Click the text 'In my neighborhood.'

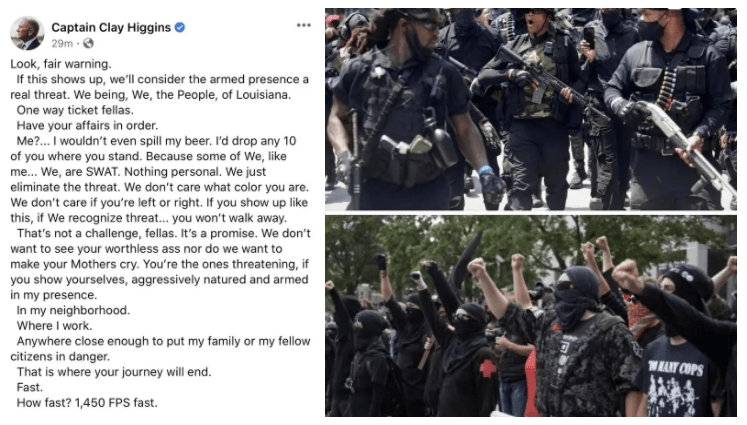click(x=73, y=311)
